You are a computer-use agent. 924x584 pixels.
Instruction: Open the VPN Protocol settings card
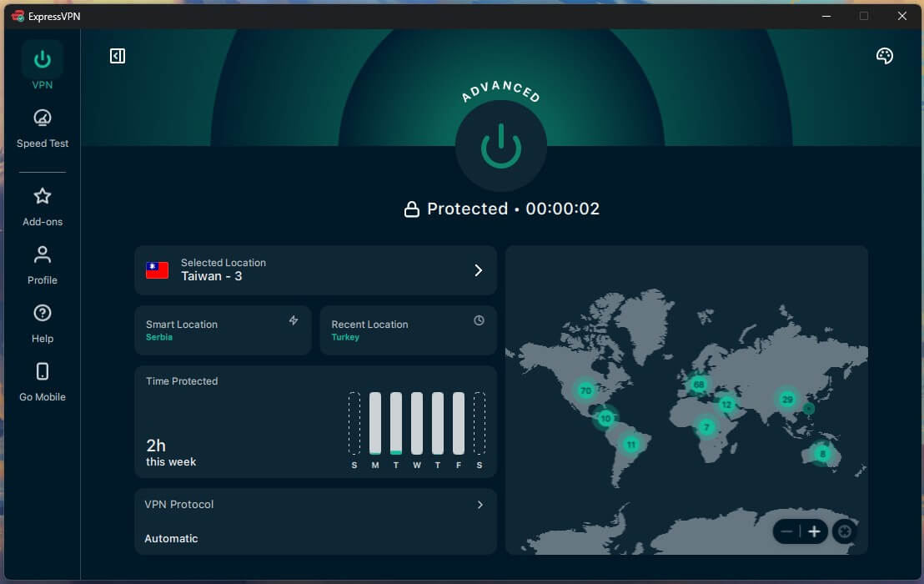click(315, 521)
